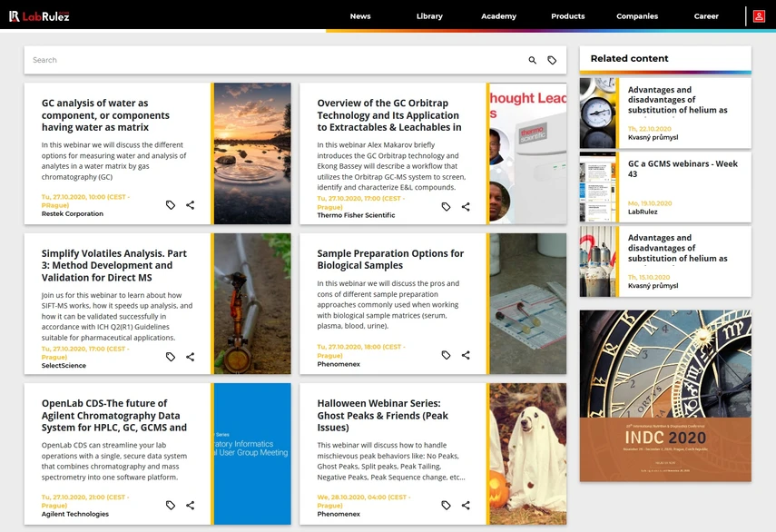Click tag icon on OpenLab CDS card
The width and height of the screenshot is (776, 532).
(171, 506)
